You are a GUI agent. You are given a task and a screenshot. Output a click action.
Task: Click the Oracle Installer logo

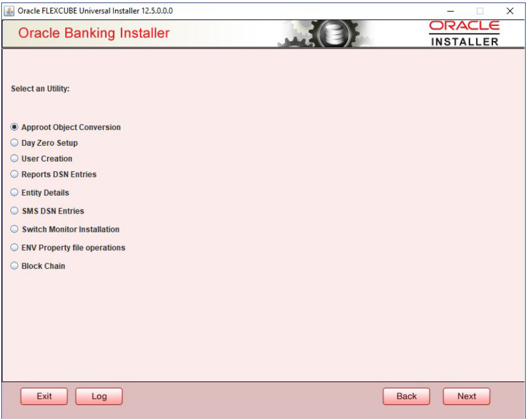pyautogui.click(x=464, y=33)
